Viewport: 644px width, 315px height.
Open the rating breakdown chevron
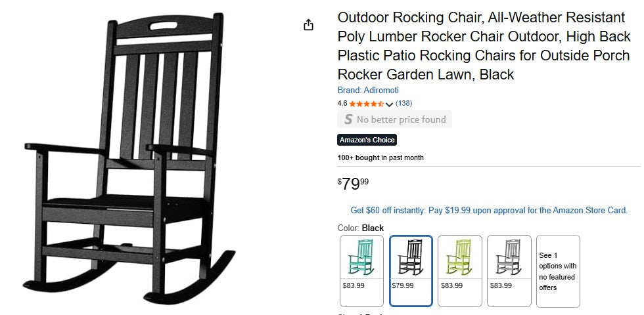click(389, 104)
